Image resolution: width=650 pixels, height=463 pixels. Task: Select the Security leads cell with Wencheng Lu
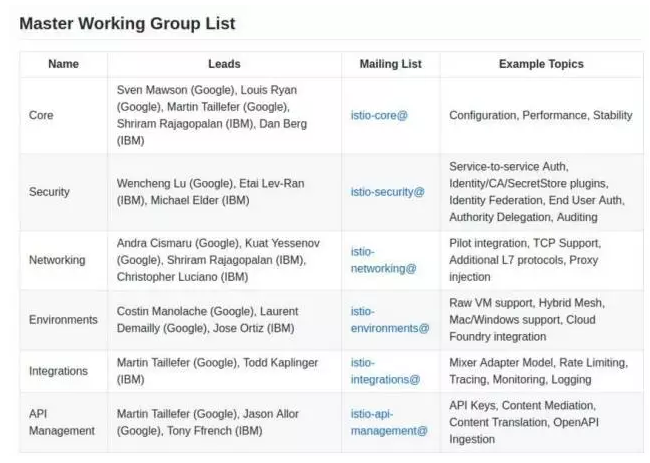click(x=224, y=192)
